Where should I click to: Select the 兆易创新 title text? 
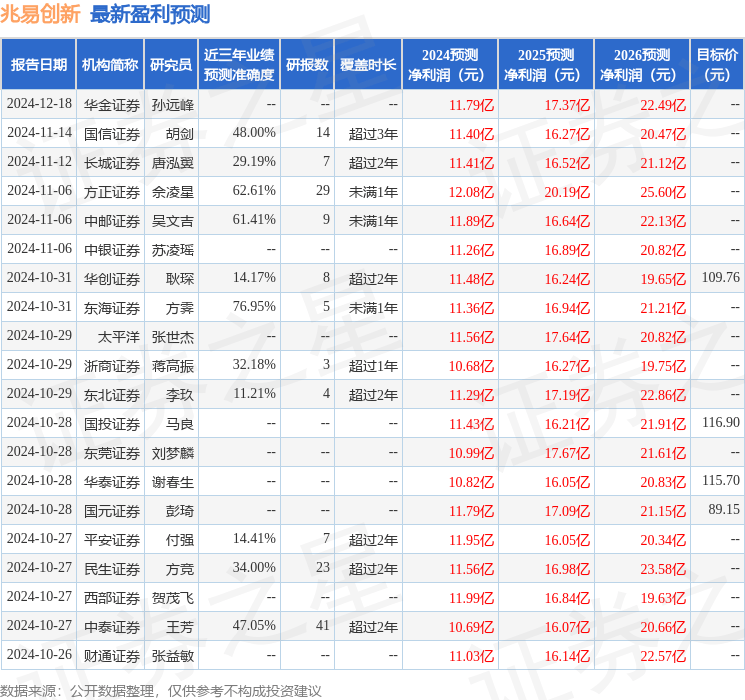click(x=40, y=14)
